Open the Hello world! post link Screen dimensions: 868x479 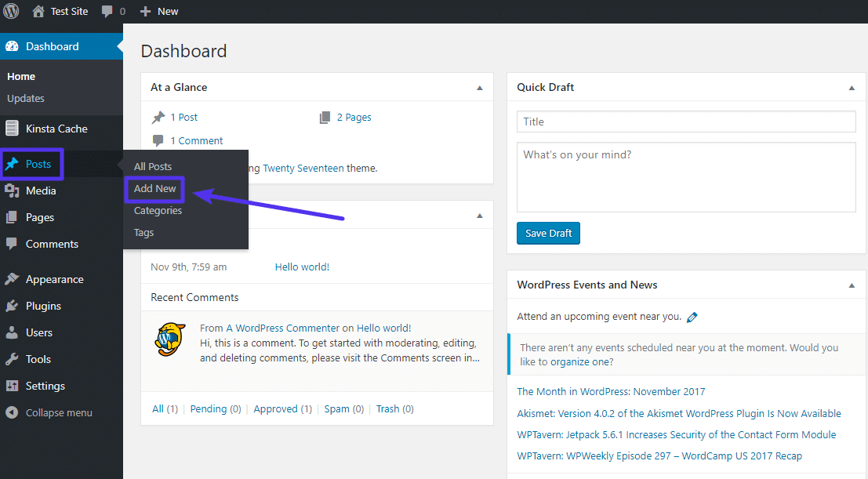tap(301, 267)
